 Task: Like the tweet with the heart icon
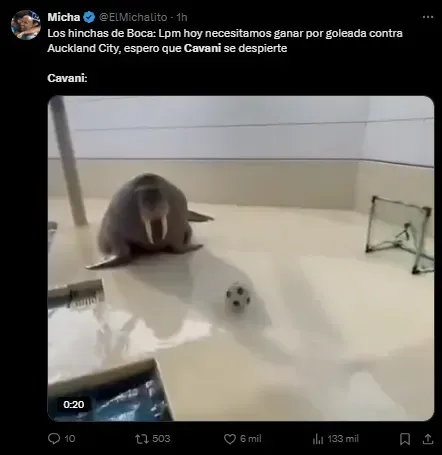coord(229,439)
